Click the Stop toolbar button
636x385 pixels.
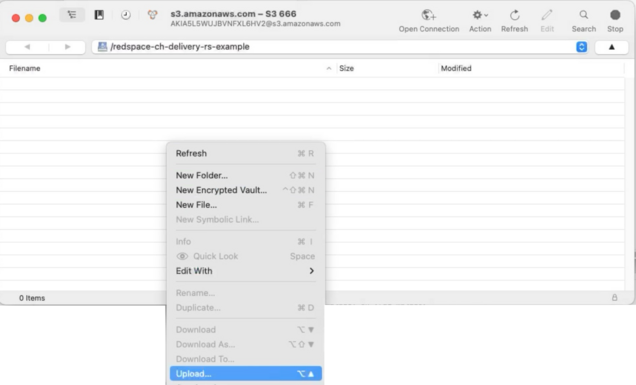click(615, 21)
